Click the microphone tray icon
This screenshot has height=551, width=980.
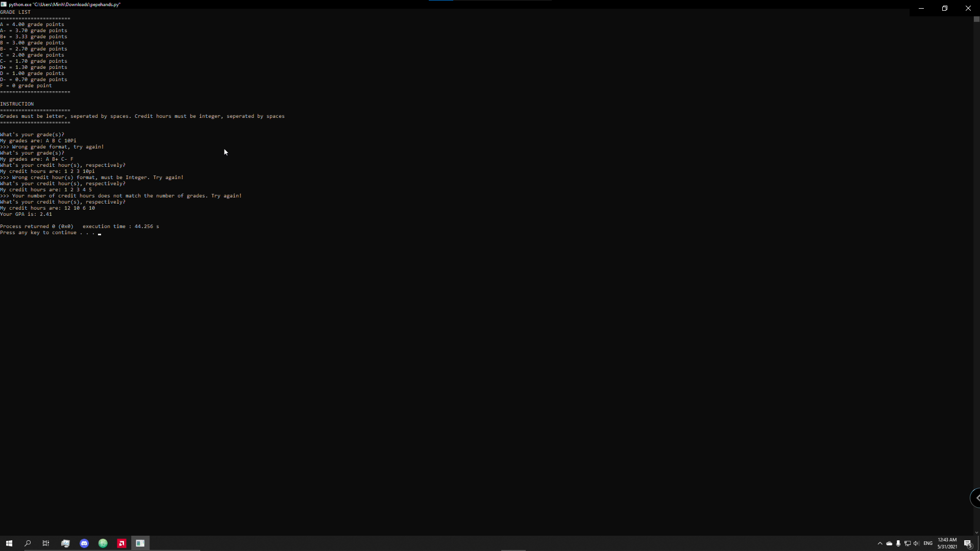pyautogui.click(x=898, y=543)
